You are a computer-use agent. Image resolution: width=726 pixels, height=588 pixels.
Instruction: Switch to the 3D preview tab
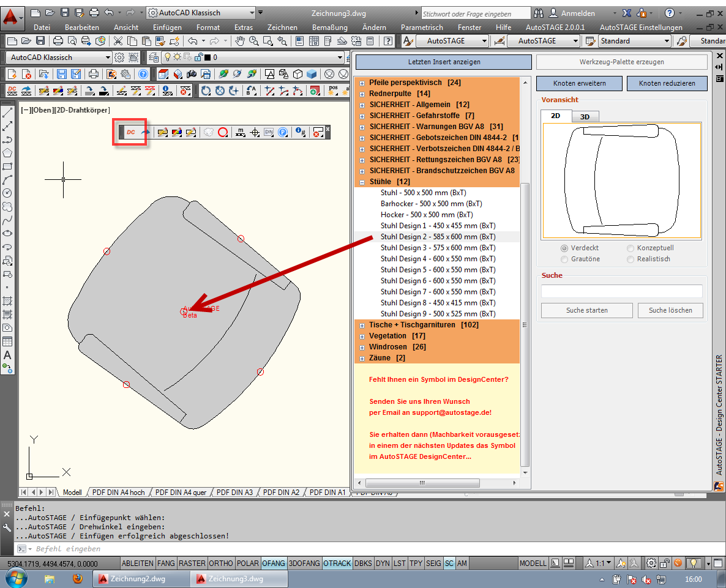pos(585,116)
